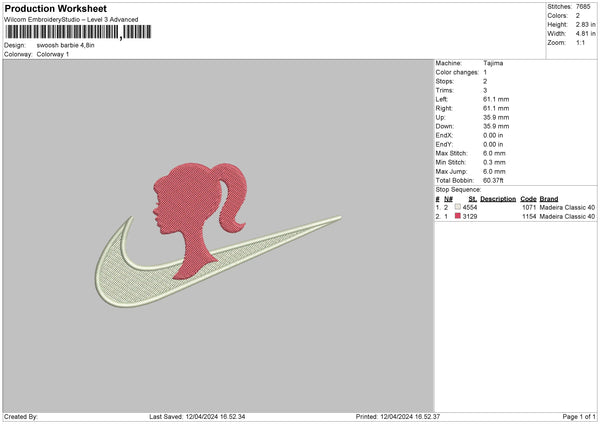This screenshot has height=424, width=600.
Task: Click the Brand column header
Action: [x=549, y=199]
